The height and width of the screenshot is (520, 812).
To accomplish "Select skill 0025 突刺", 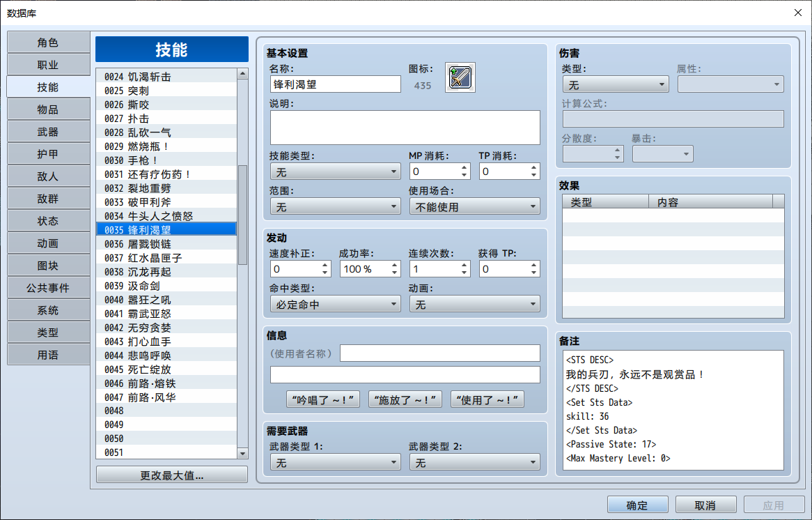I will 166,91.
